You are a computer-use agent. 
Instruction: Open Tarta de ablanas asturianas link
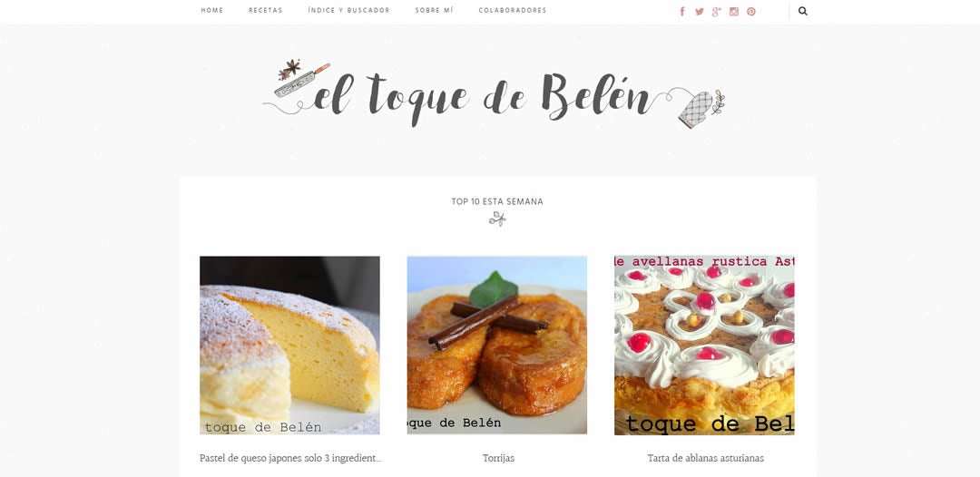(705, 458)
